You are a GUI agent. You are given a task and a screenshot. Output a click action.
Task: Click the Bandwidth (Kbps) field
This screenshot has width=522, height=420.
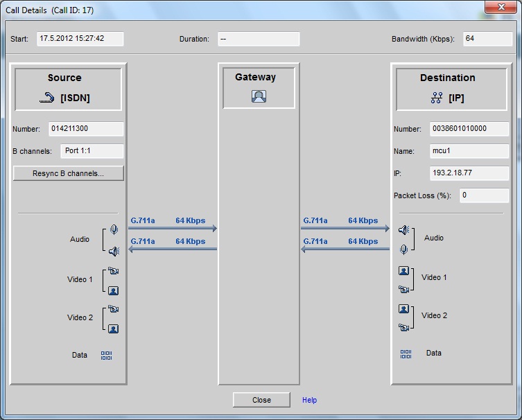click(x=488, y=39)
